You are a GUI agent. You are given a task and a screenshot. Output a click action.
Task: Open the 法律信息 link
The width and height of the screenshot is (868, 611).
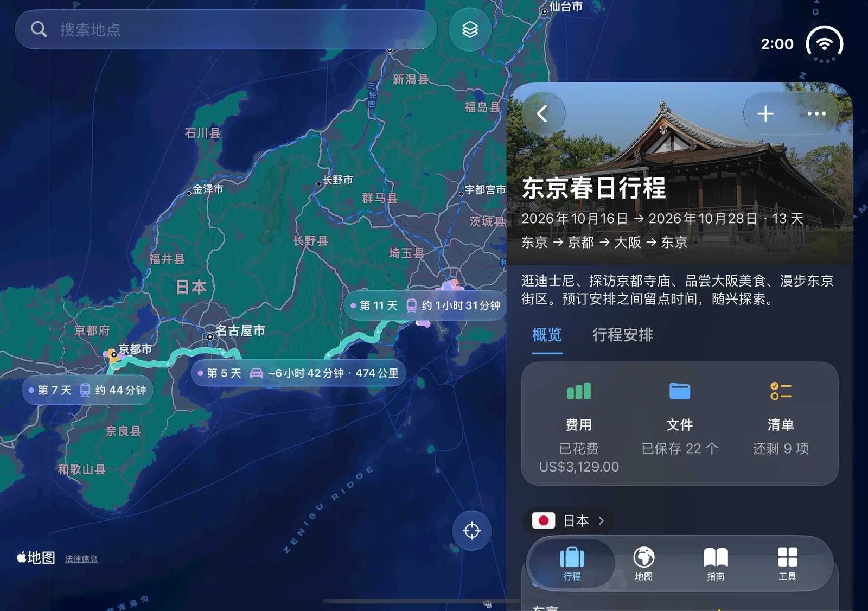81,559
